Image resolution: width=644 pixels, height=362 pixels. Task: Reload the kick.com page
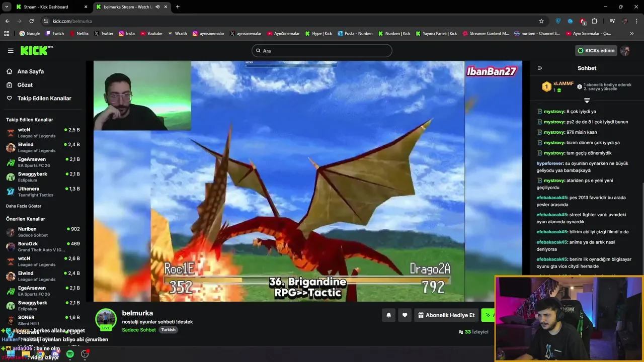click(x=31, y=21)
